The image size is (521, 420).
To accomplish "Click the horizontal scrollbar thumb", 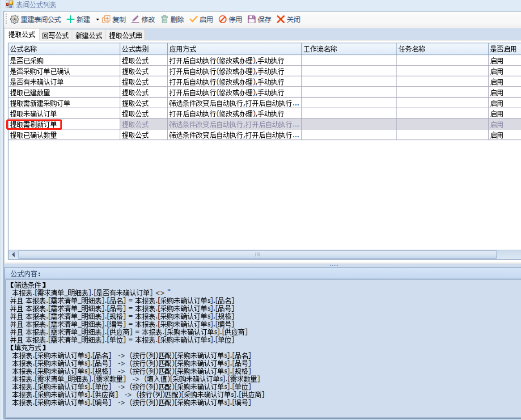I will [257, 255].
